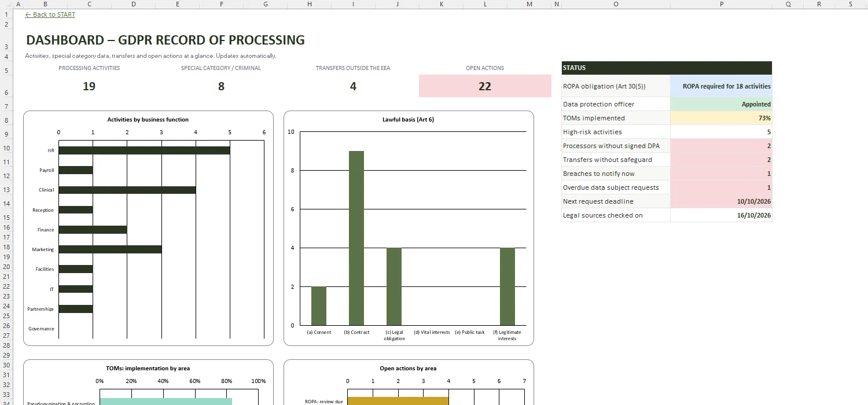The width and height of the screenshot is (868, 405).
Task: Select the (c) Legal obligation bar
Action: (x=394, y=286)
